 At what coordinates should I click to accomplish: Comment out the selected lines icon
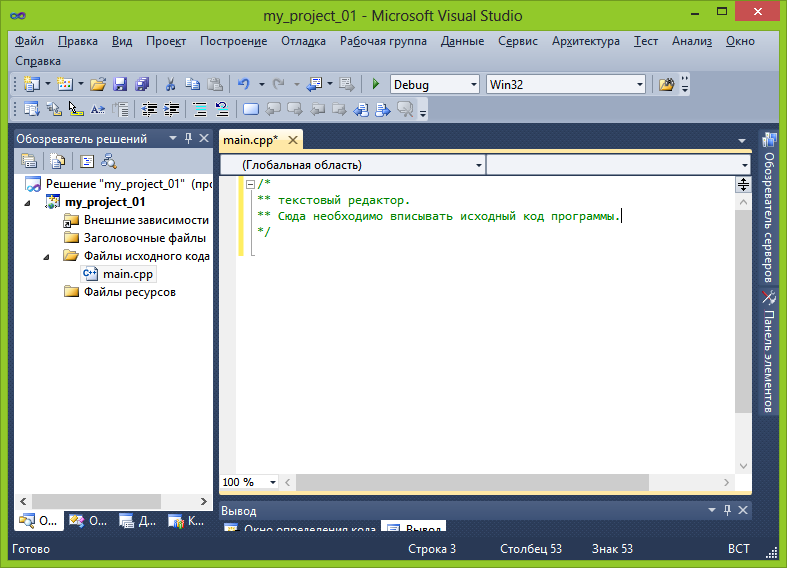click(200, 109)
